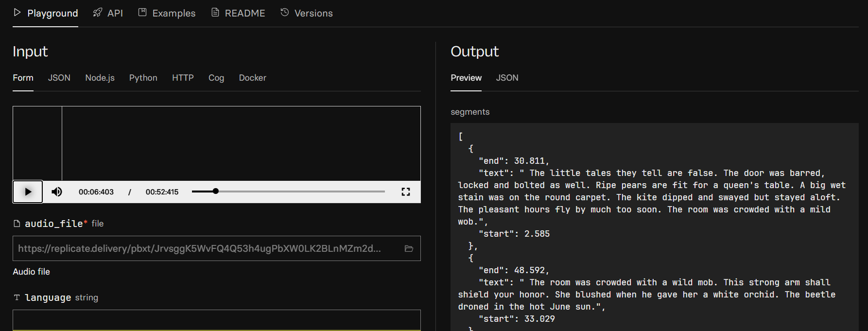Click the Output section heading
This screenshot has width=868, height=331.
pyautogui.click(x=475, y=52)
